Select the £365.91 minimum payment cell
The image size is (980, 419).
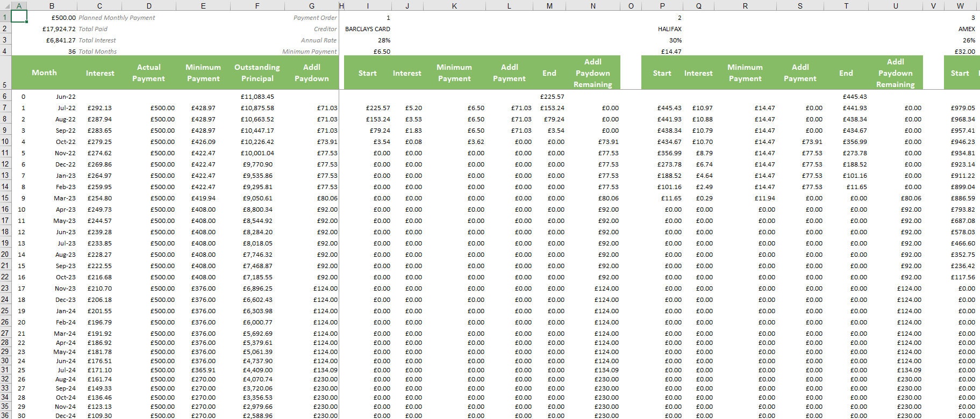[203, 370]
